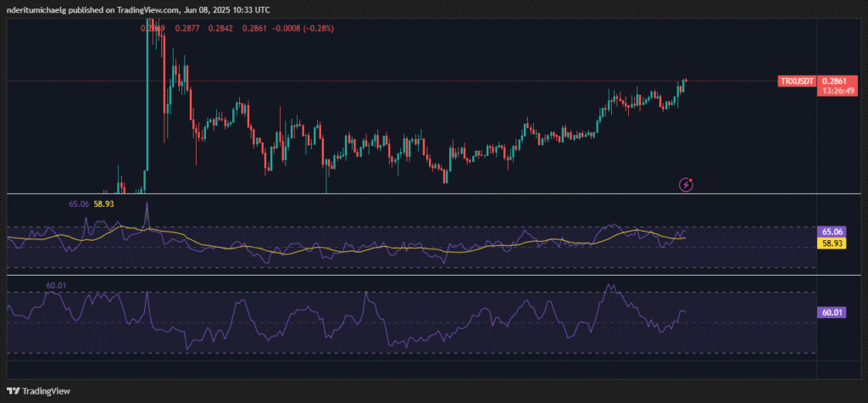Select the most recent candle on chart

(685, 82)
